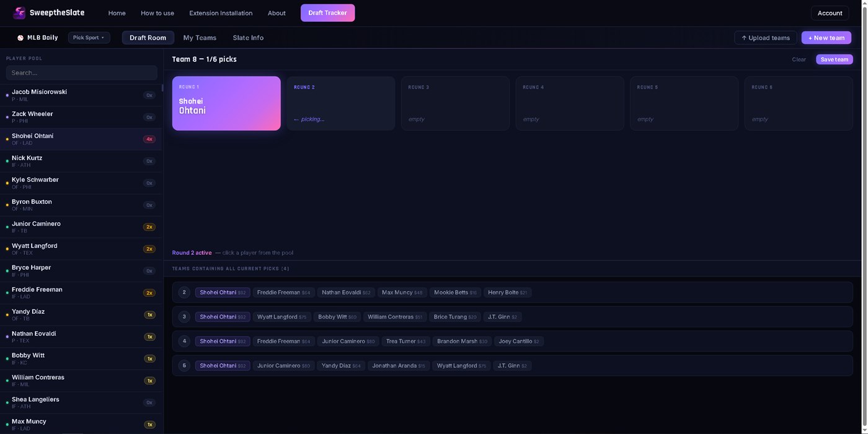The width and height of the screenshot is (868, 434).
Task: Click team number 5 badge
Action: [x=184, y=366]
